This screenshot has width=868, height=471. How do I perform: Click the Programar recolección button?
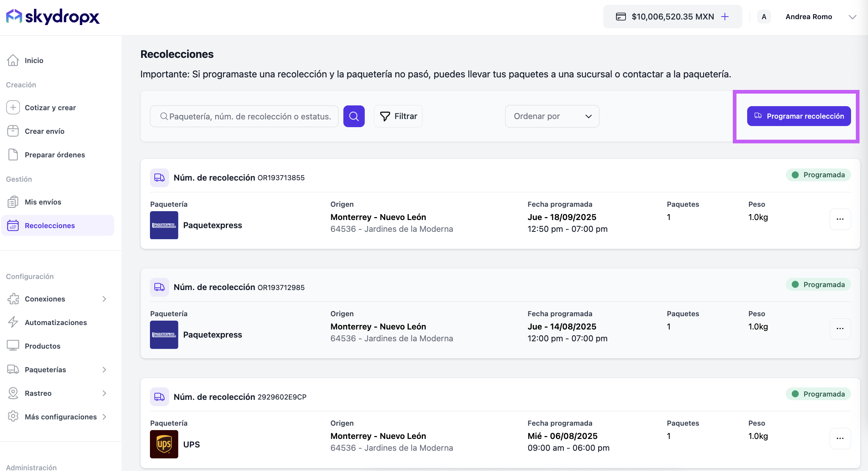pyautogui.click(x=799, y=116)
